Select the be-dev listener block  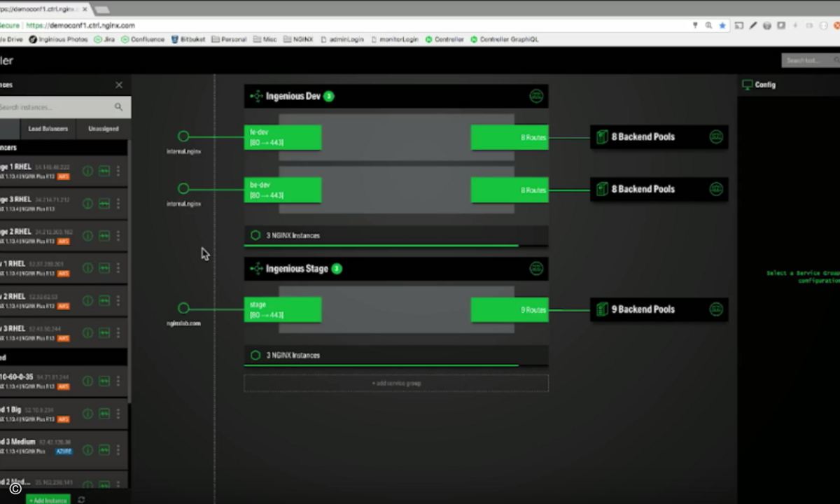(283, 190)
